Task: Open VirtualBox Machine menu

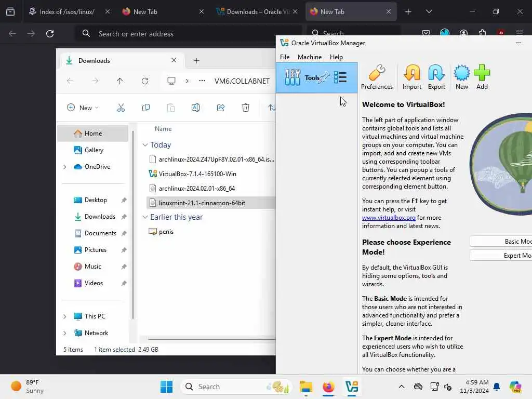Action: point(310,57)
